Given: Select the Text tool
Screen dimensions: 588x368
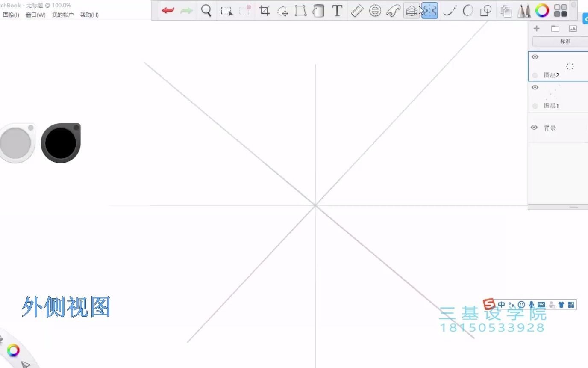Looking at the screenshot, I should click(x=337, y=11).
